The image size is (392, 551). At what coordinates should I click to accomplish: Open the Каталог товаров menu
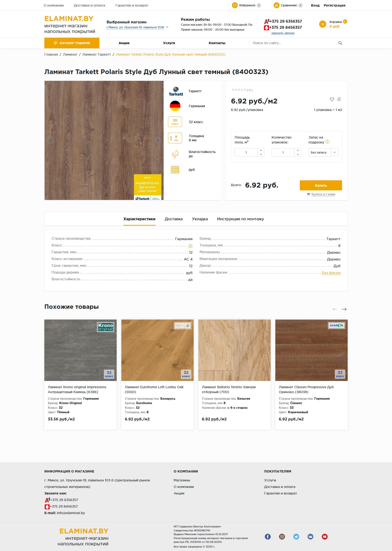(72, 43)
